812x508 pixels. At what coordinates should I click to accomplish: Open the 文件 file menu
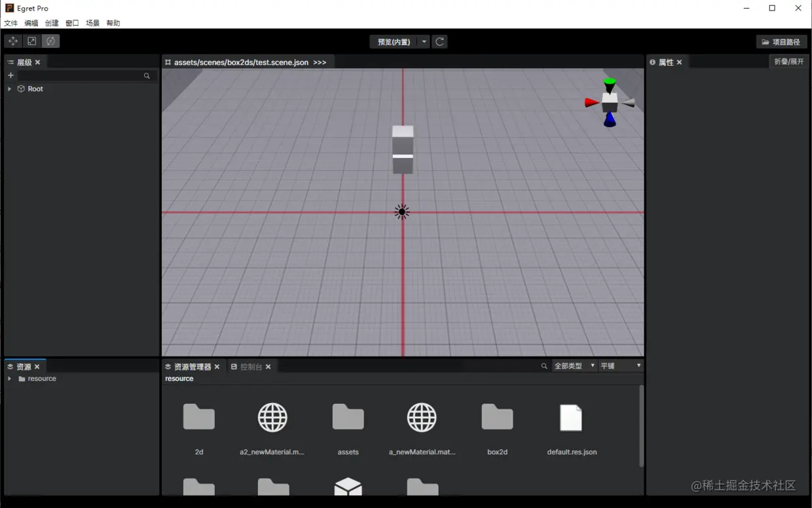[x=11, y=23]
